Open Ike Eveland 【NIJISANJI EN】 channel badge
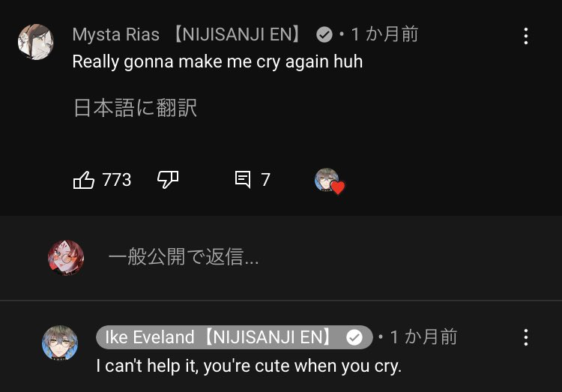 (235, 337)
